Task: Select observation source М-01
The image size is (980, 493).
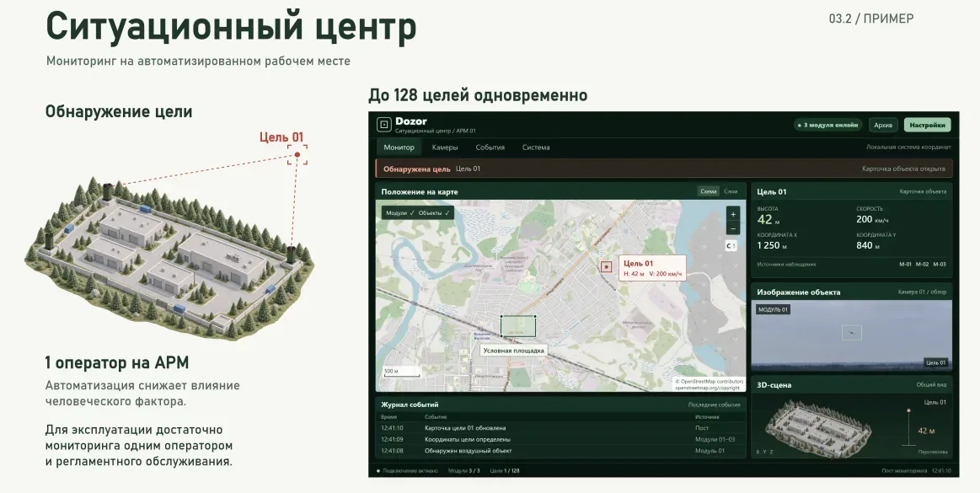Action: coord(905,265)
